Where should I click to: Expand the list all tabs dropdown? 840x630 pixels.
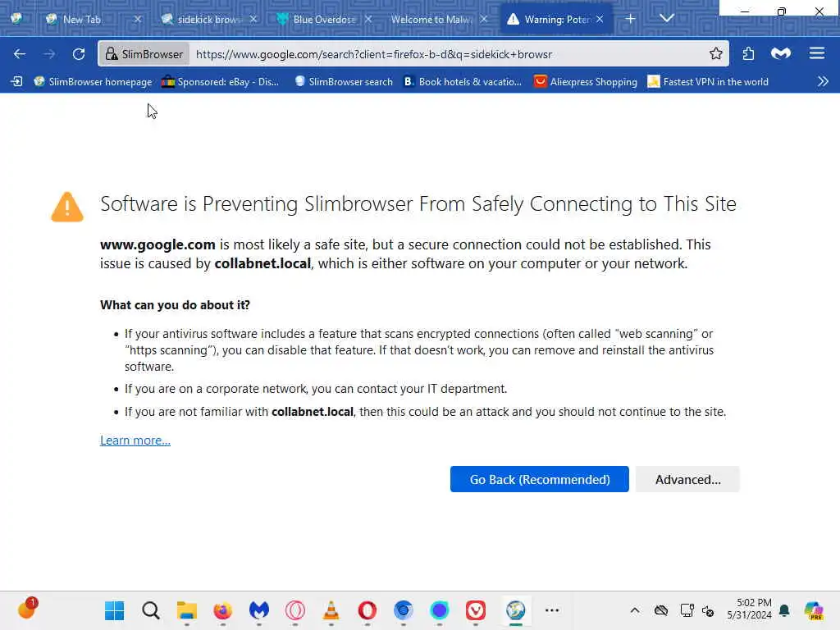[x=666, y=18]
